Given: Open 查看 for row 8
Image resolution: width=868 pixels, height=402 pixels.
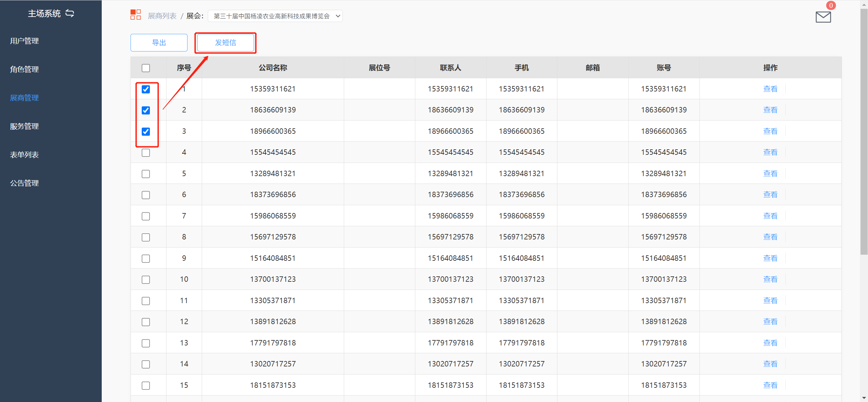Looking at the screenshot, I should point(770,237).
